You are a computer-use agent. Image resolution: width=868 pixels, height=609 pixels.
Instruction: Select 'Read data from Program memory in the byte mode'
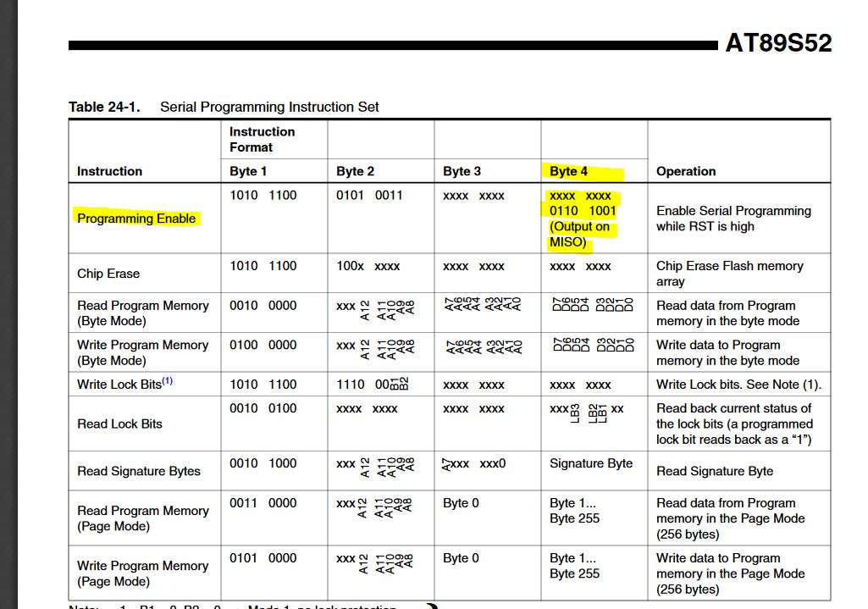(728, 313)
